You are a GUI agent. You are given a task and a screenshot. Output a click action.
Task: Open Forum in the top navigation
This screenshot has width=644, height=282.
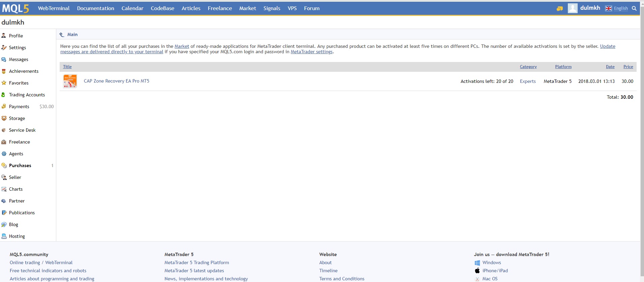pos(312,8)
